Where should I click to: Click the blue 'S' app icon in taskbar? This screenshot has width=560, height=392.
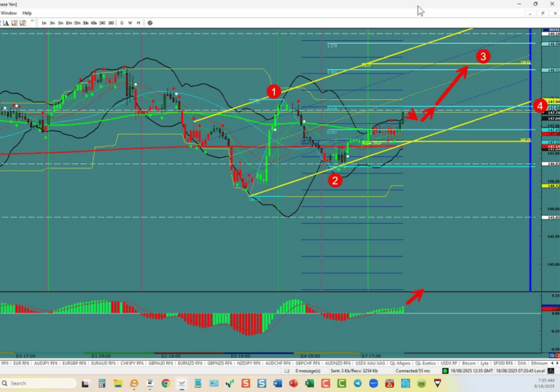[262, 383]
